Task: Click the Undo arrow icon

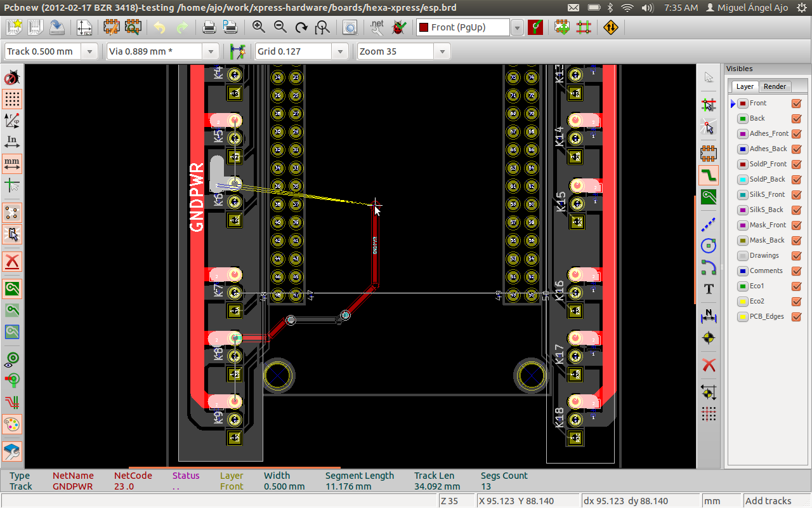Action: (x=159, y=27)
